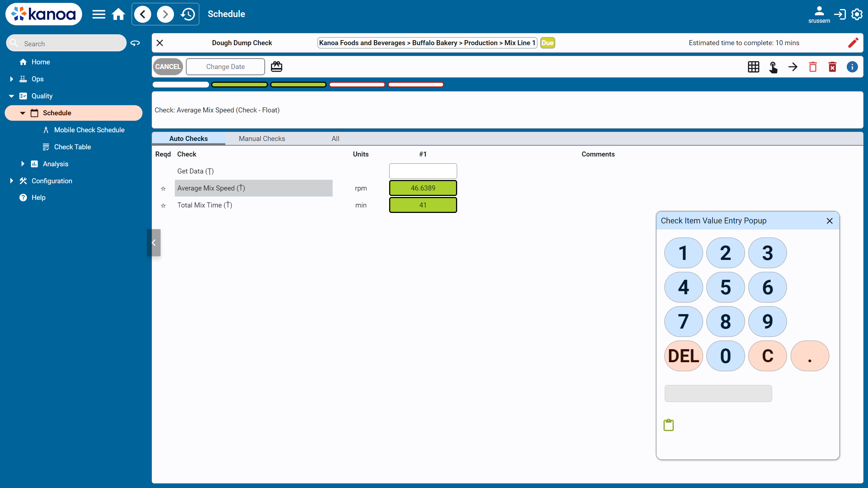
Task: Switch to the Manual Checks tab
Action: (x=262, y=138)
